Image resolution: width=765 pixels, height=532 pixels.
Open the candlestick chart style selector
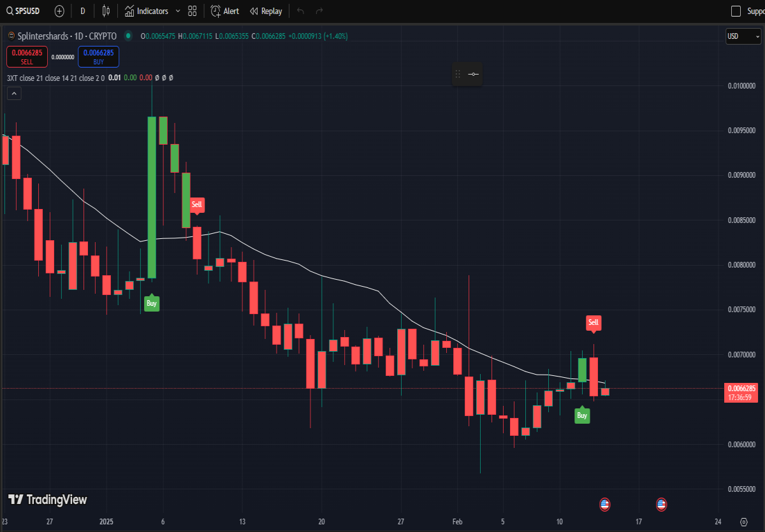click(106, 11)
